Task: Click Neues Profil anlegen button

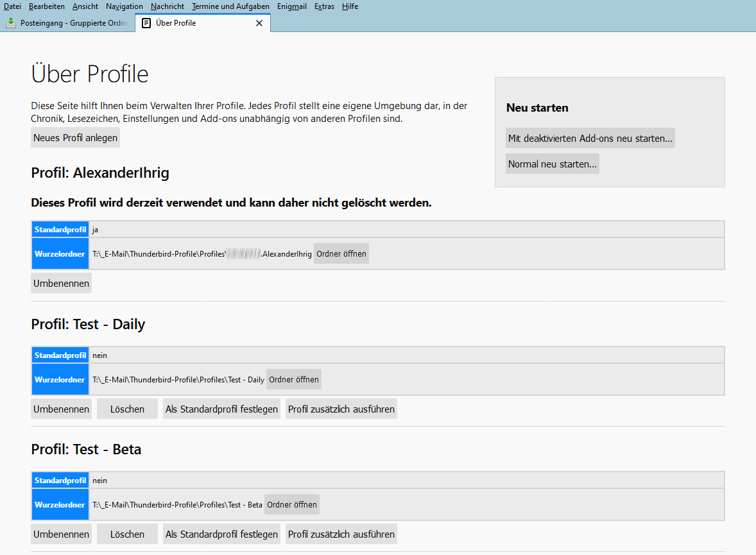Action: [75, 138]
